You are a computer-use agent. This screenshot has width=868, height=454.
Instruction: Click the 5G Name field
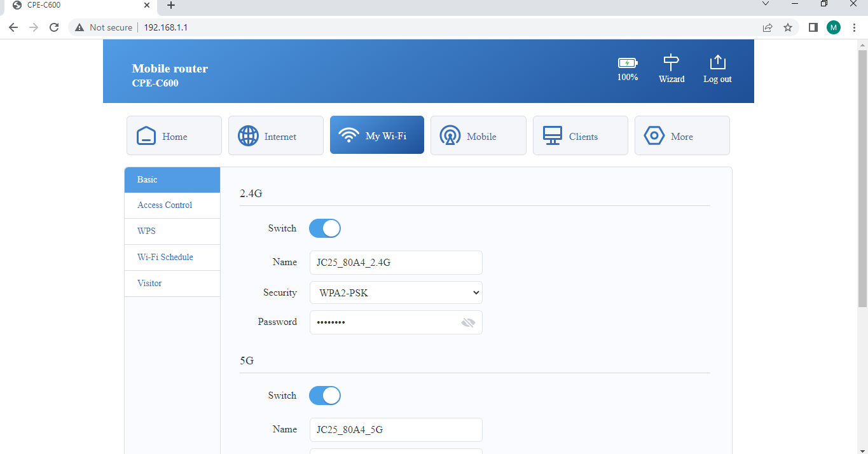396,430
